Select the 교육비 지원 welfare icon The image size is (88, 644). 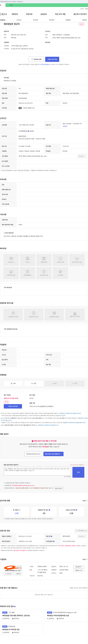(x=60, y=260)
